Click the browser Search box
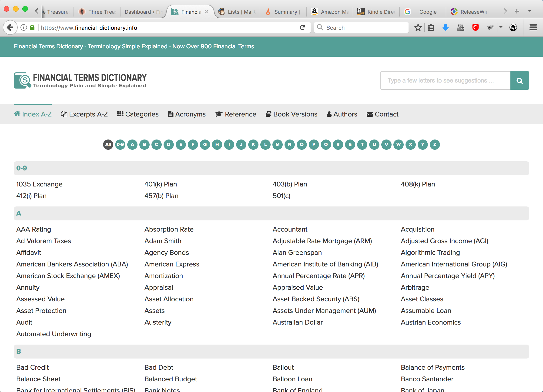The width and height of the screenshot is (543, 392). click(x=361, y=27)
